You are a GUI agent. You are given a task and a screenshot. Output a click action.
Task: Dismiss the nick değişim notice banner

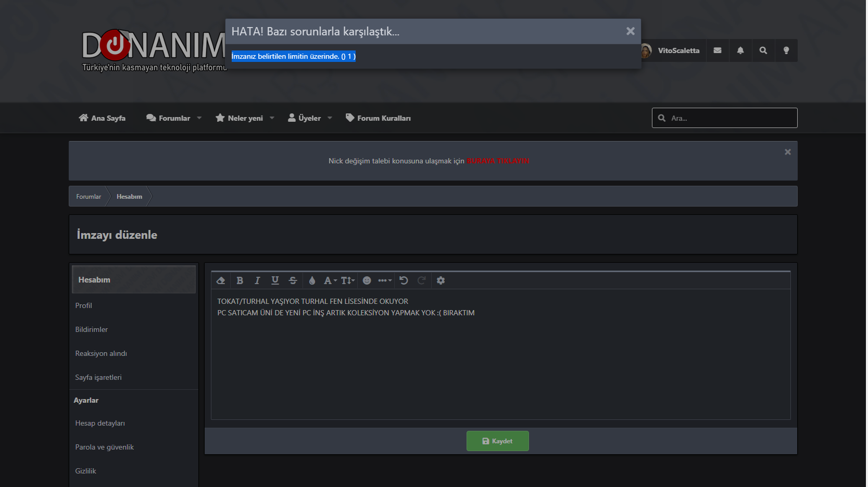pyautogui.click(x=788, y=152)
